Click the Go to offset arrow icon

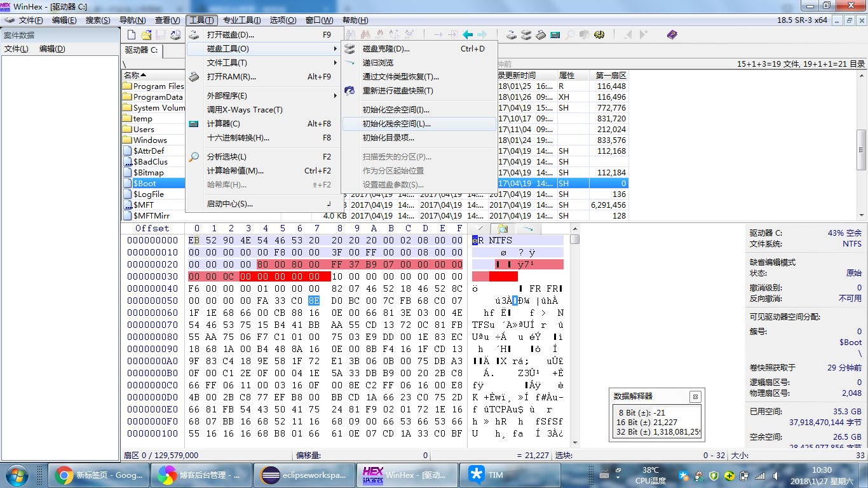438,34
